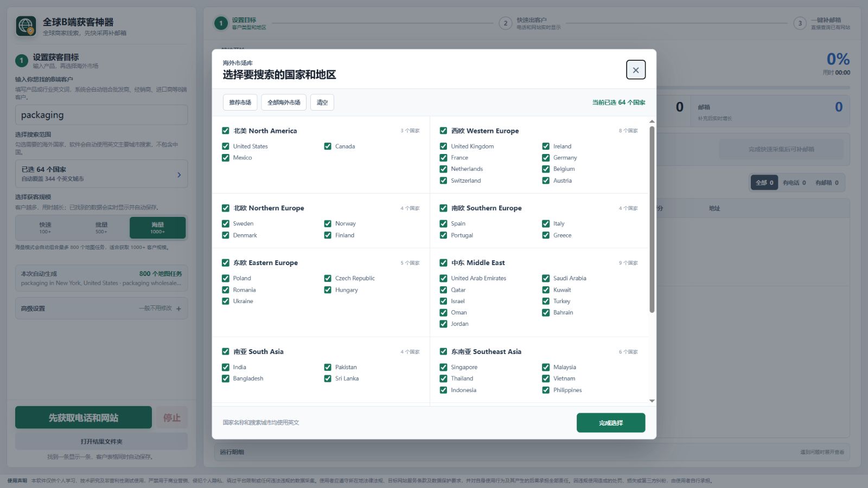
Task: Click the country list vertical scrollbar
Action: coord(652,219)
